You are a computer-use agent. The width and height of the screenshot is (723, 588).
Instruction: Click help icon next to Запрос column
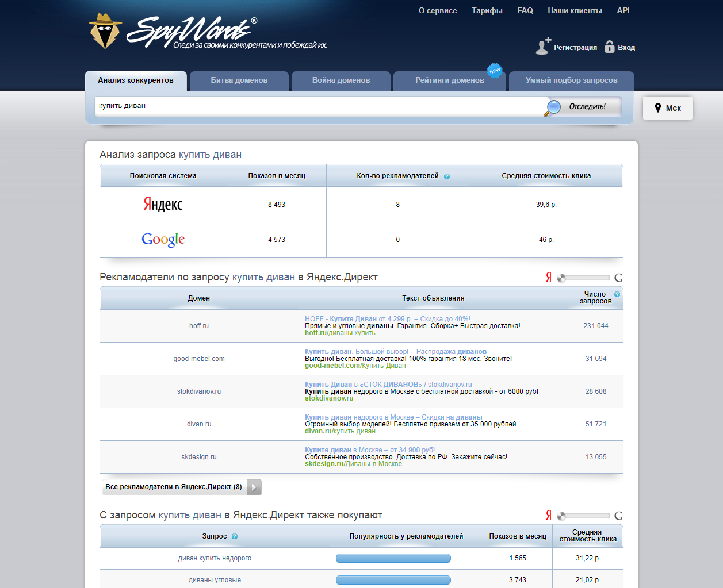[235, 536]
